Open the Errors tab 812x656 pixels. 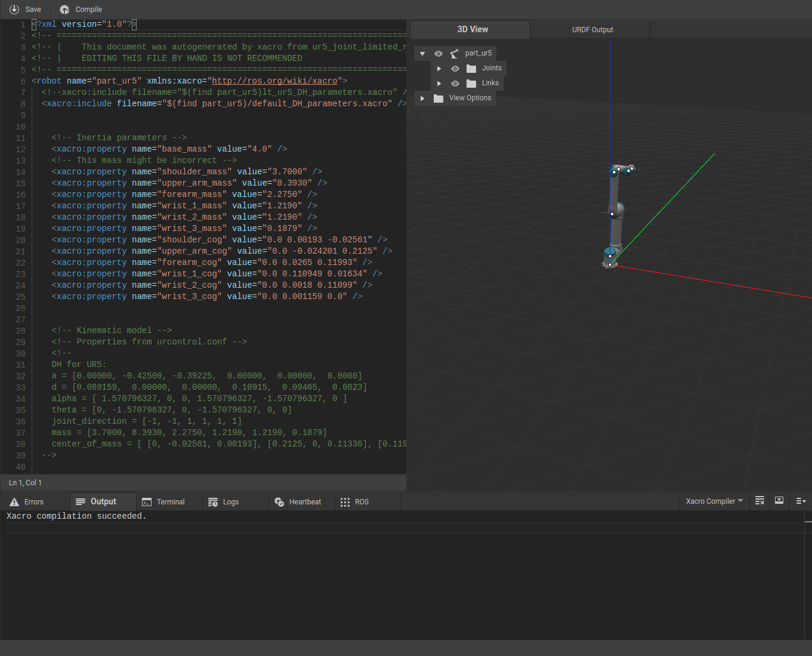35,501
